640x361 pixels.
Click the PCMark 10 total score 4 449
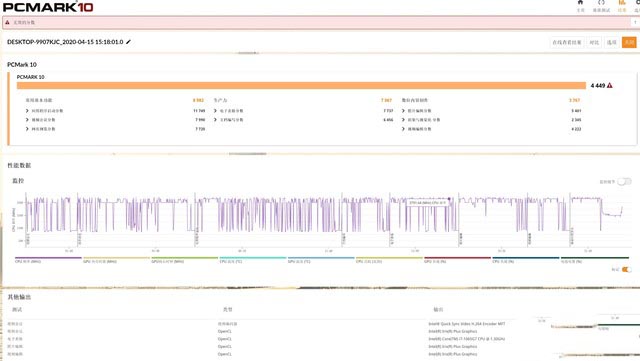[598, 85]
